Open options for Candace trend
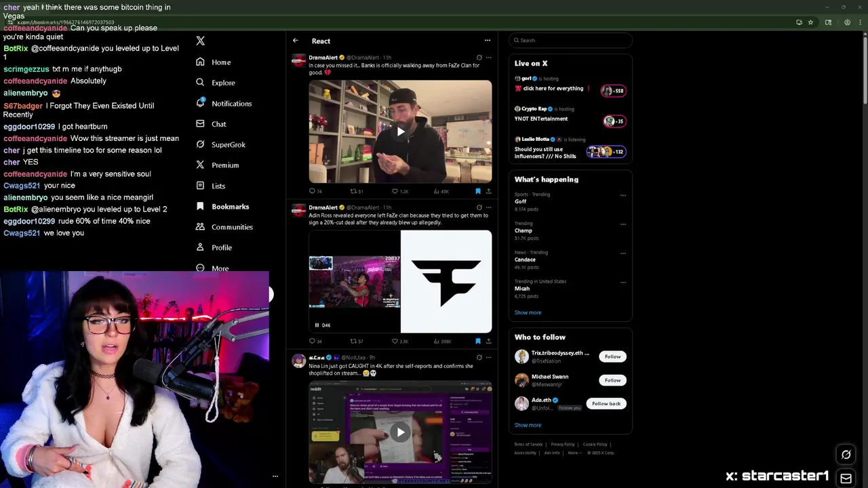This screenshot has height=488, width=868. click(623, 253)
